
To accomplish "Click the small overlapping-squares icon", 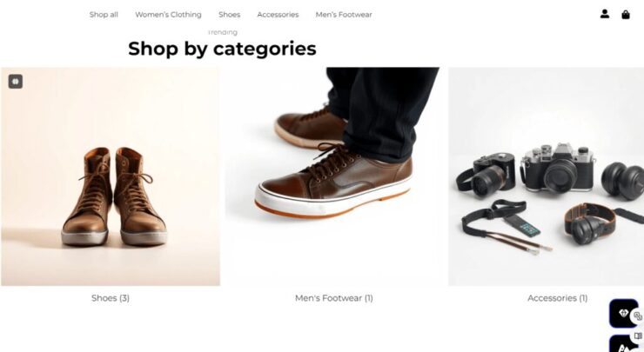I will 637,315.
